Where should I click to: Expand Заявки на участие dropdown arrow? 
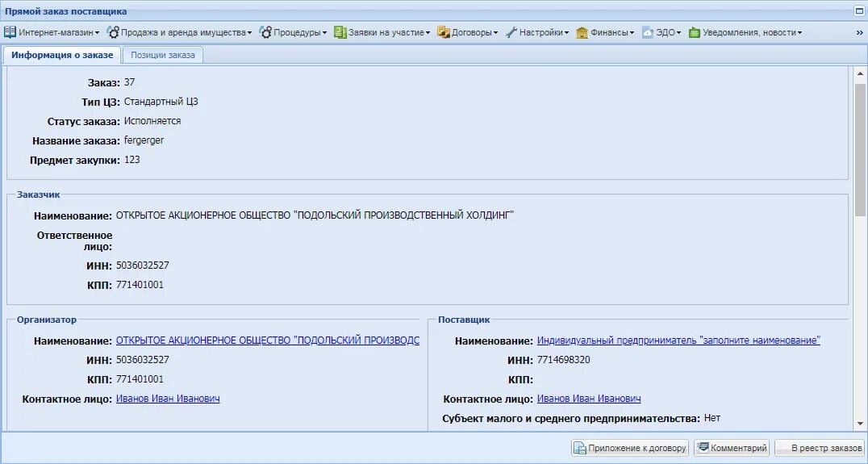428,32
